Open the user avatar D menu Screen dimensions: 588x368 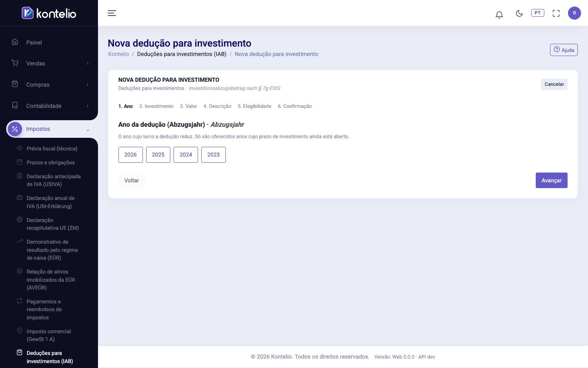(575, 13)
